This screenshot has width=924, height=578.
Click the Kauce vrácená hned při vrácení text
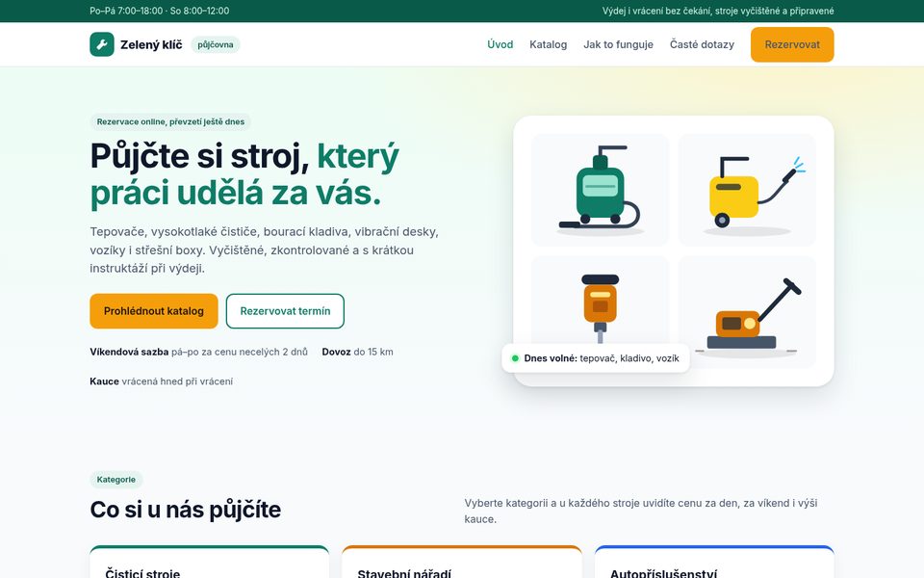(x=161, y=381)
